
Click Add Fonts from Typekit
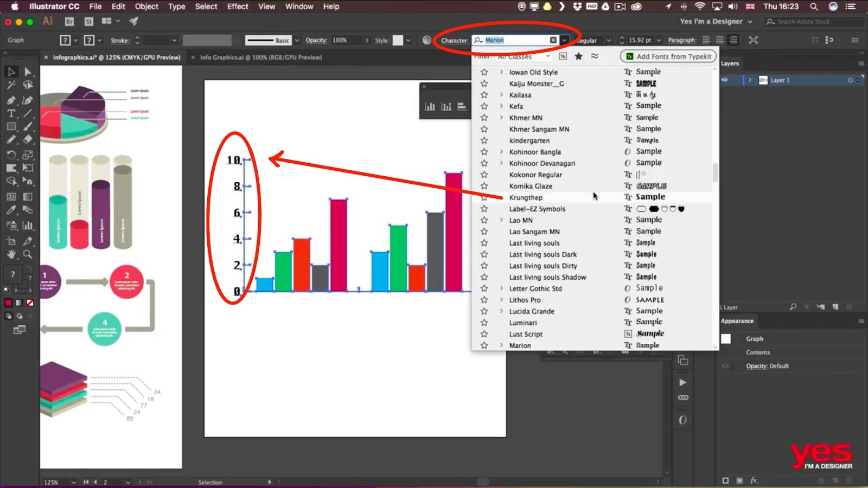(x=668, y=56)
